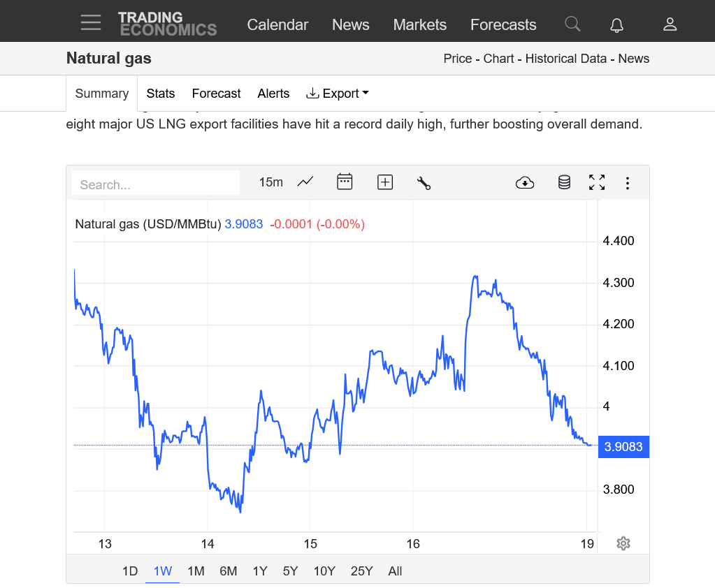
Task: Open the hamburger navigation menu
Action: click(91, 23)
